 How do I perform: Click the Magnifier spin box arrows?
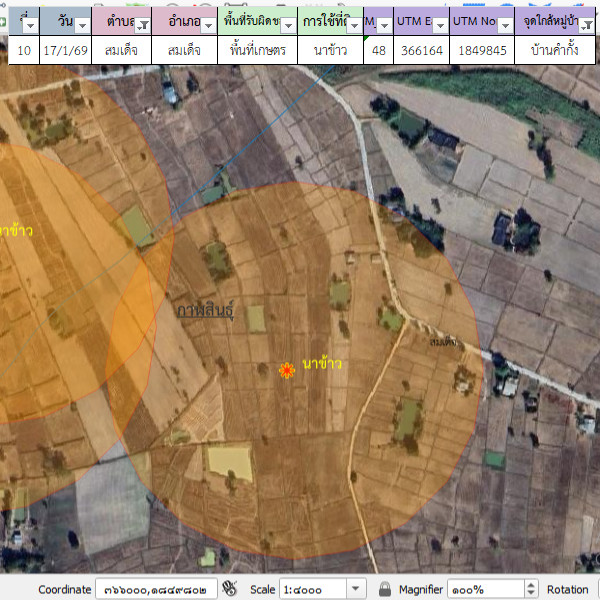coord(530,589)
